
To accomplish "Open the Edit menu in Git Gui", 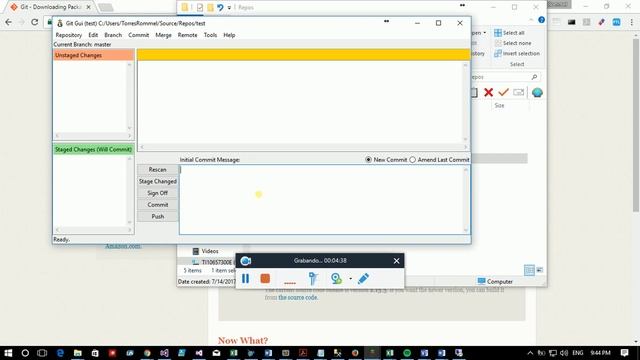I will tap(93, 35).
